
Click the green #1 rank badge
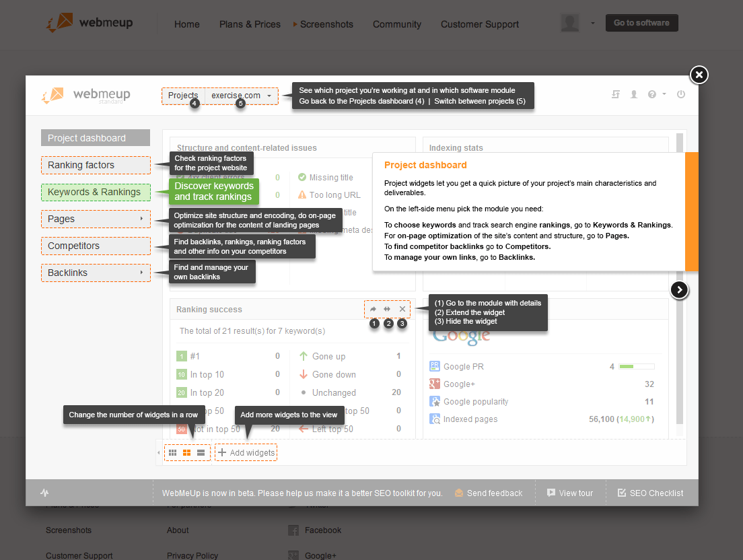(x=182, y=356)
